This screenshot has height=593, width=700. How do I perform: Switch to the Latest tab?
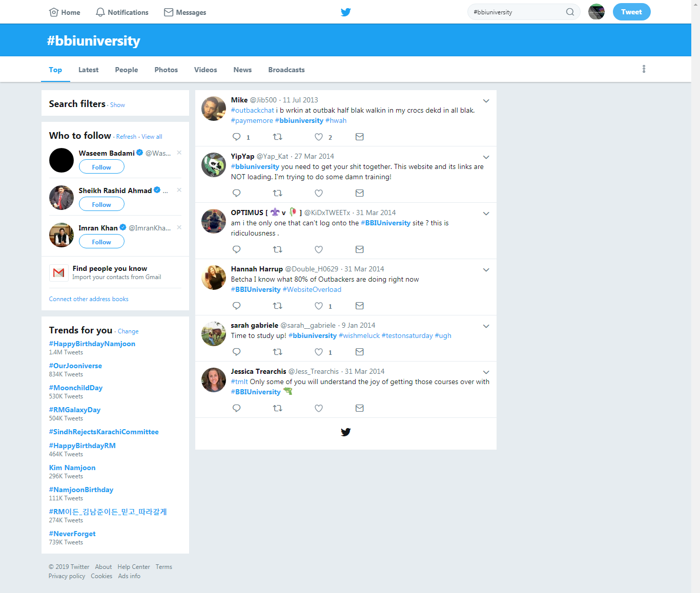click(x=89, y=70)
